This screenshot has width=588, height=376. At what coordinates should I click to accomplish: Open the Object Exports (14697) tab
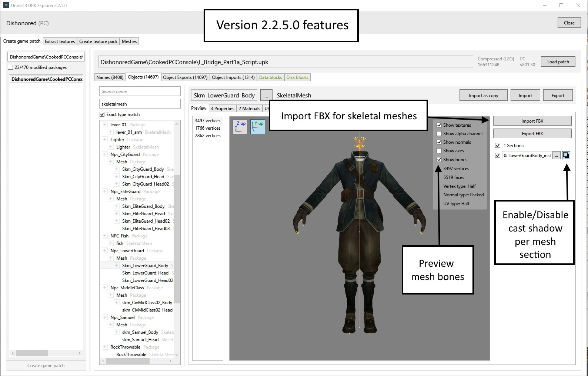click(x=185, y=77)
